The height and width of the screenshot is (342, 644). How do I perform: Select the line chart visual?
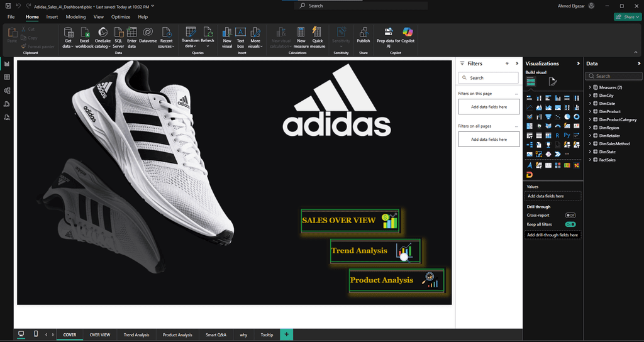(530, 108)
